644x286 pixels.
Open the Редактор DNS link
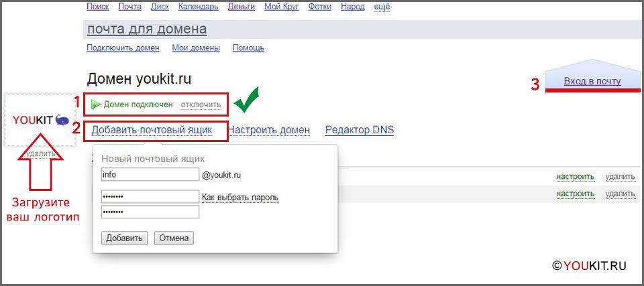(x=359, y=130)
